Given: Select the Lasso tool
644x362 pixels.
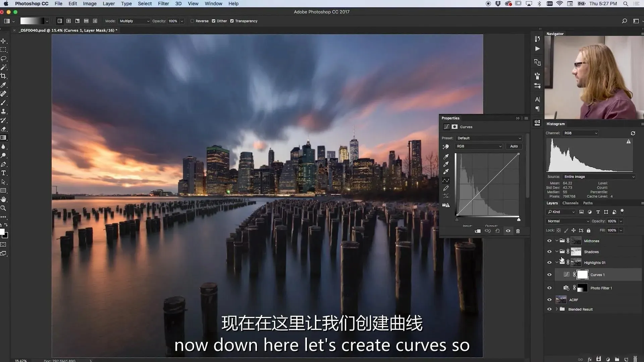Looking at the screenshot, I should (x=4, y=59).
